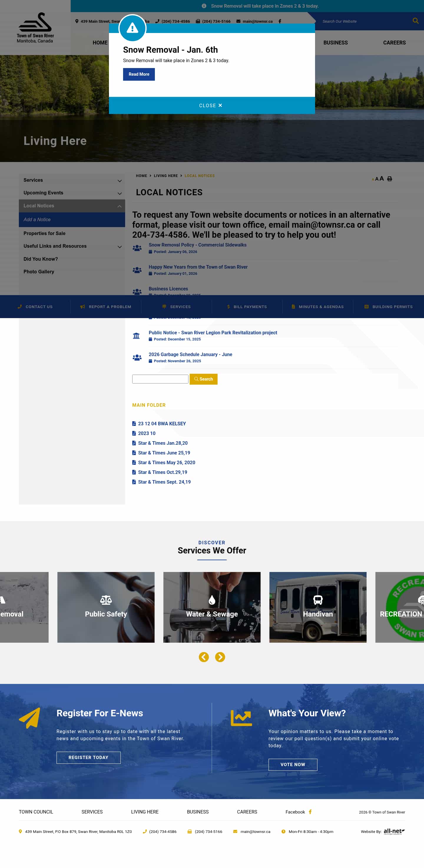Image resolution: width=424 pixels, height=868 pixels.
Task: Click group icon beside 2026 Garbage Schedule
Action: 137,358
